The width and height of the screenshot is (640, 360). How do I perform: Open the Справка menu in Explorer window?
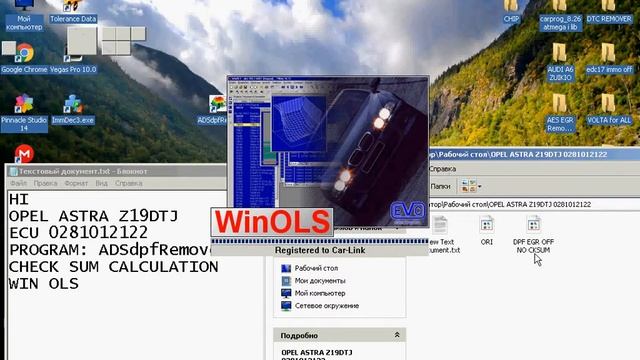pyautogui.click(x=443, y=169)
